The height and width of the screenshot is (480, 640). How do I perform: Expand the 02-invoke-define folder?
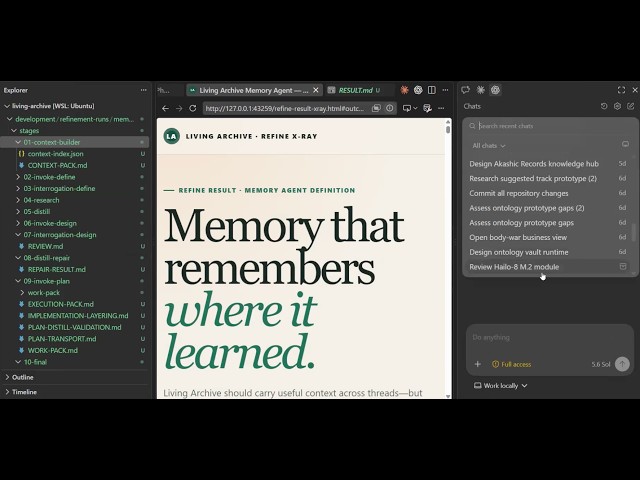pyautogui.click(x=18, y=177)
